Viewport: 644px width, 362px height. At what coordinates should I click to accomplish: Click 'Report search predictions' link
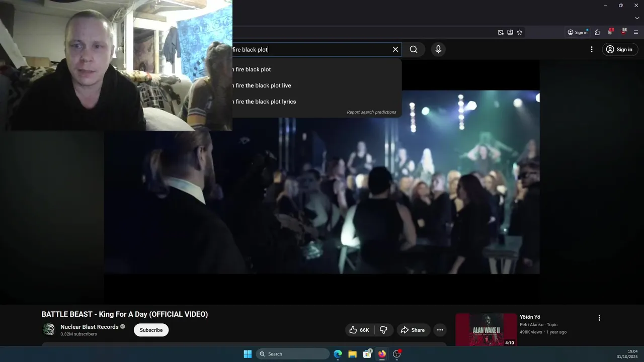tap(371, 112)
